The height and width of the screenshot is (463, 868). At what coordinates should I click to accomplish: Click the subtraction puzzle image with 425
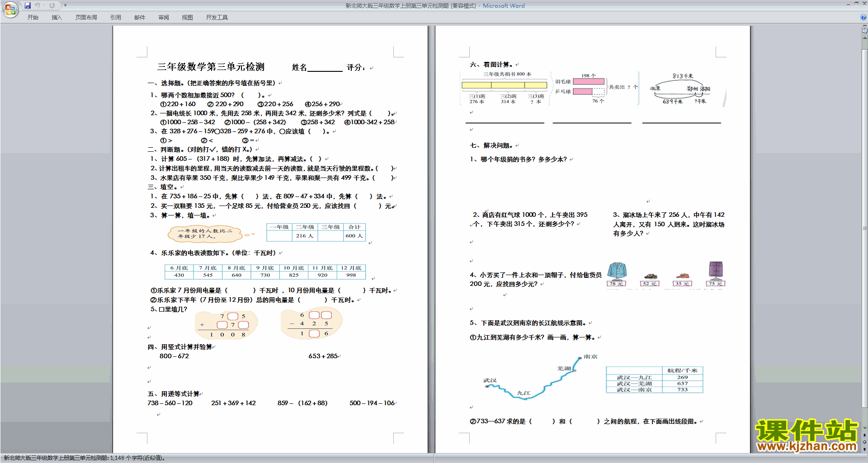311,323
